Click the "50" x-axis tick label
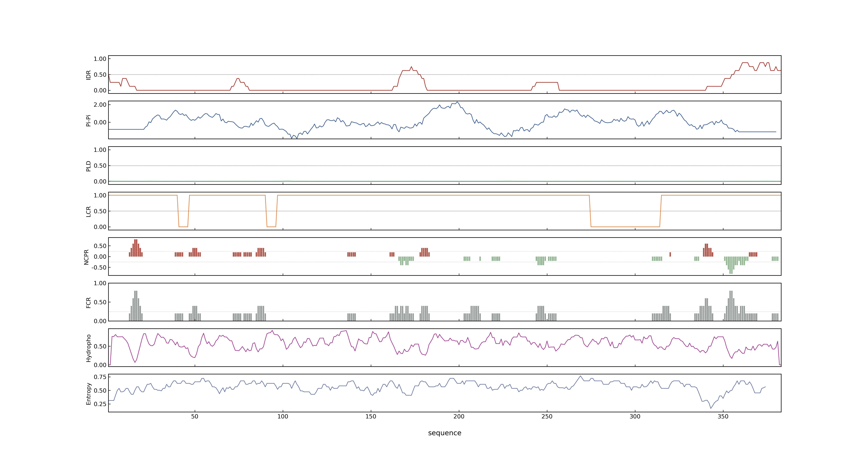Viewport: 868px width, 463px height. [x=195, y=416]
